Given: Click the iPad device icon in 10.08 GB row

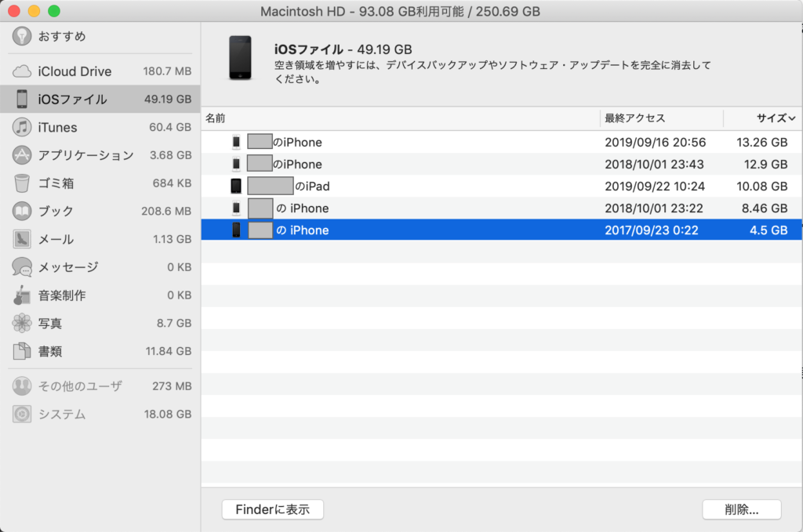Looking at the screenshot, I should coord(236,186).
